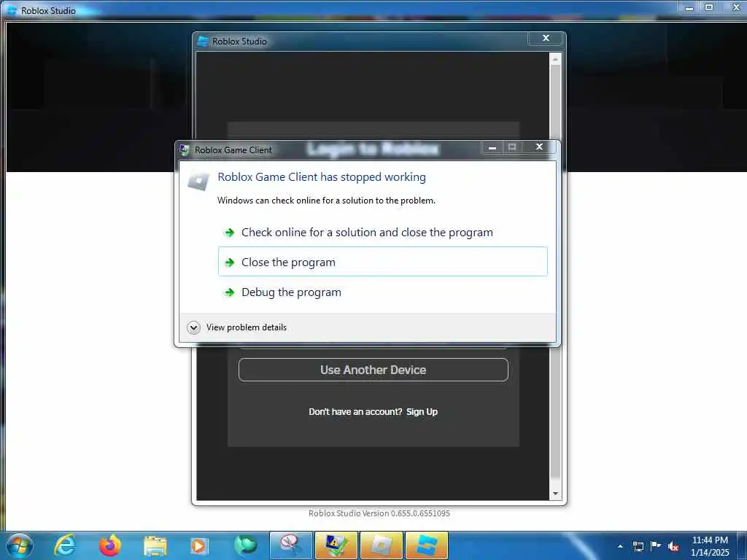Viewport: 747px width, 560px height.
Task: Open the Snipping Tool taskbar button
Action: [x=290, y=545]
